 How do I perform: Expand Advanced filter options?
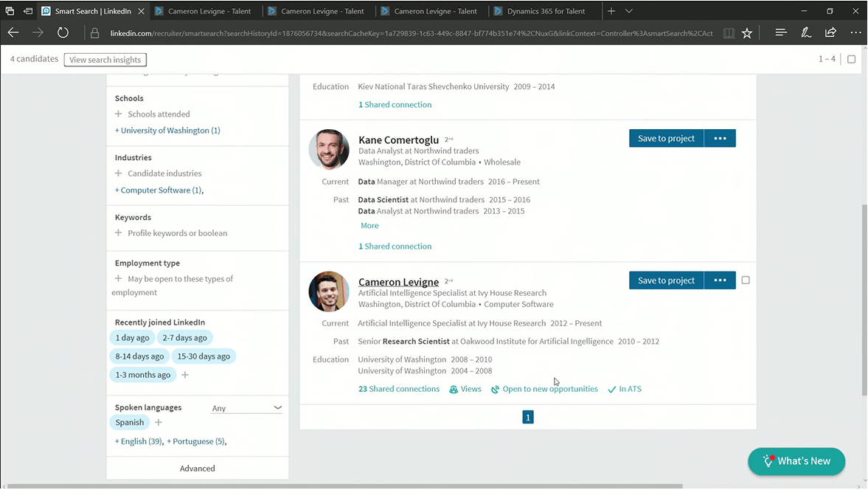[197, 469]
